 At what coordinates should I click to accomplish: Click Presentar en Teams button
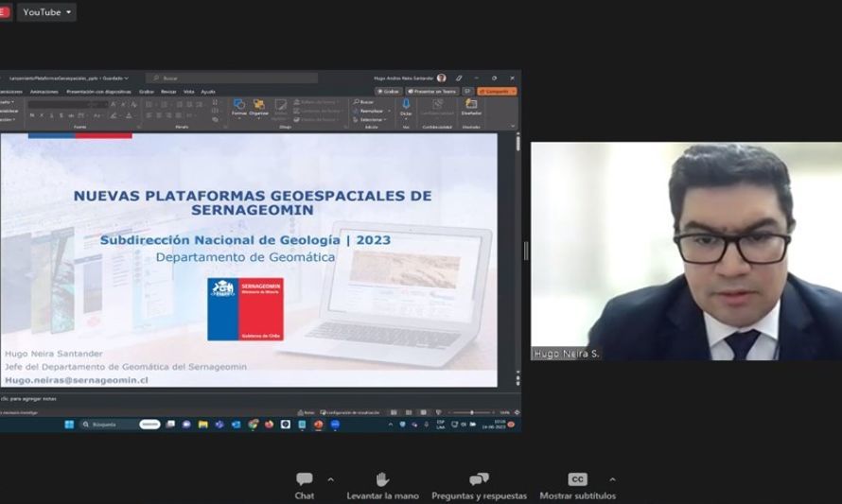point(431,91)
